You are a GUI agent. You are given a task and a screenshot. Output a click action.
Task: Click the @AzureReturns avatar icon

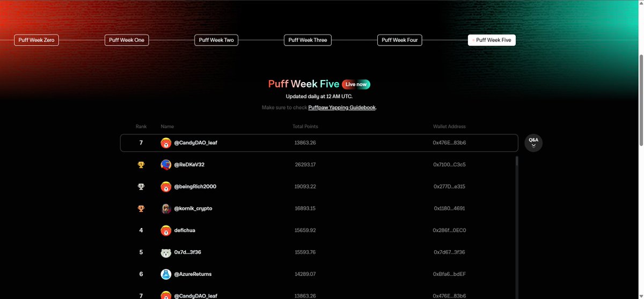pyautogui.click(x=166, y=274)
